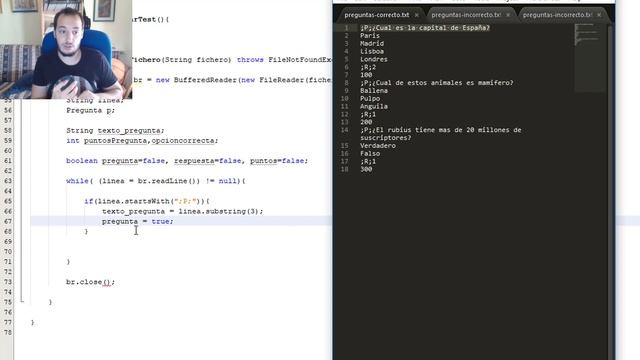640x360 pixels.
Task: Click line number 14 in the text editor gutter
Action: 344,130
